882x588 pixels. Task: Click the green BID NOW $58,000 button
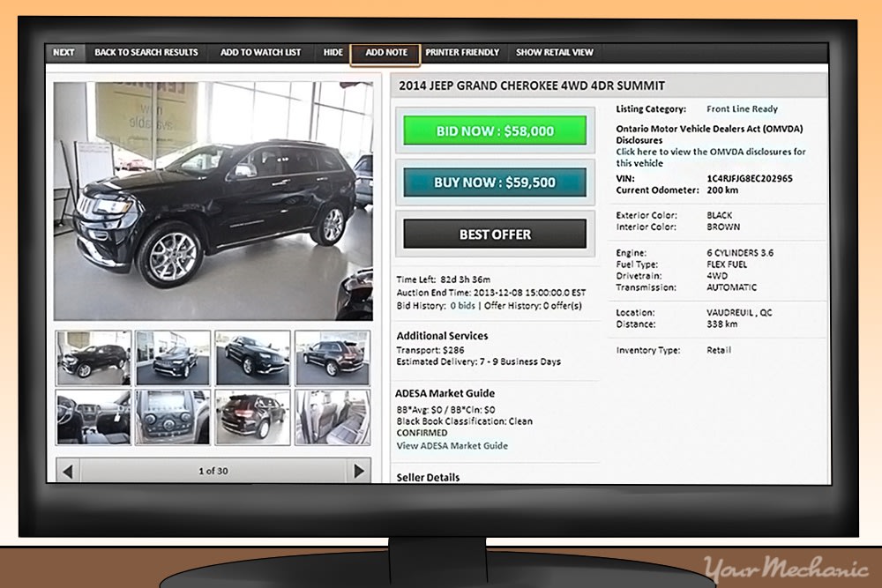tap(495, 131)
